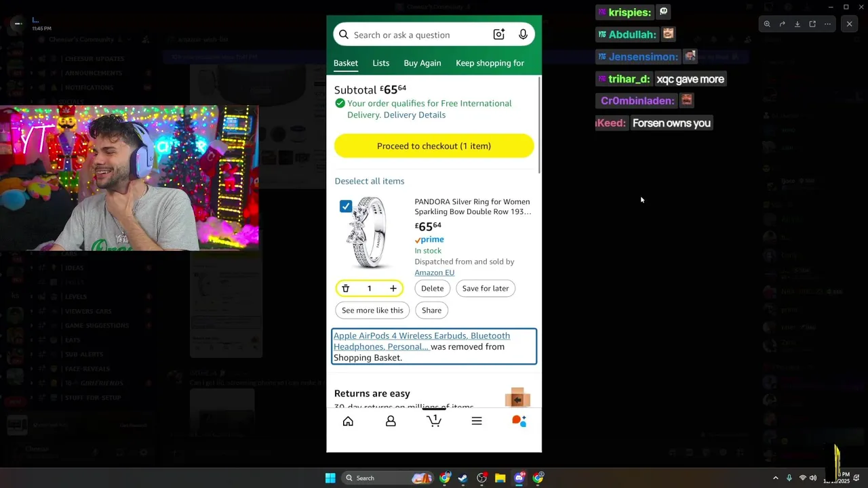Click chat message 'Forsen owns you'
The height and width of the screenshot is (488, 868).
[671, 123]
